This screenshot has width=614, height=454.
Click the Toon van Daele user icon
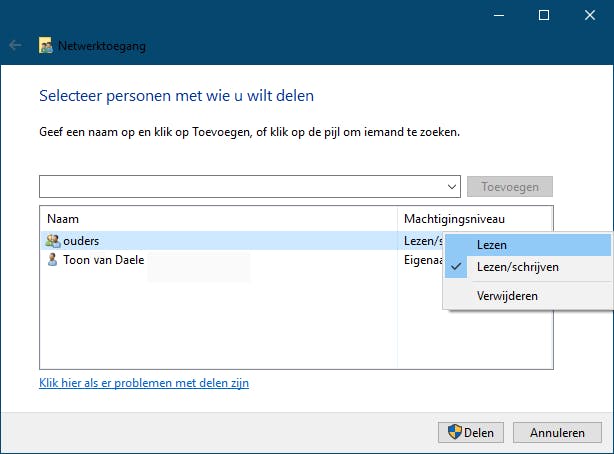[53, 259]
